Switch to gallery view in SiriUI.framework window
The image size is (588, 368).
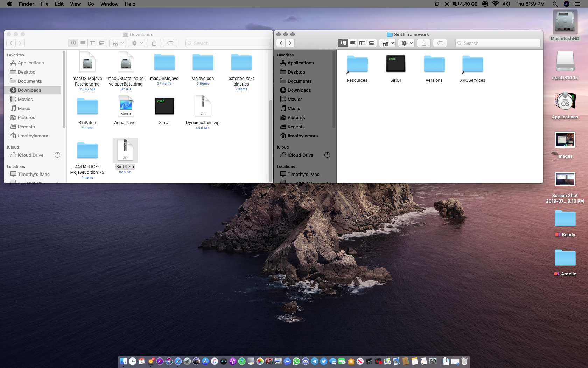click(x=372, y=43)
